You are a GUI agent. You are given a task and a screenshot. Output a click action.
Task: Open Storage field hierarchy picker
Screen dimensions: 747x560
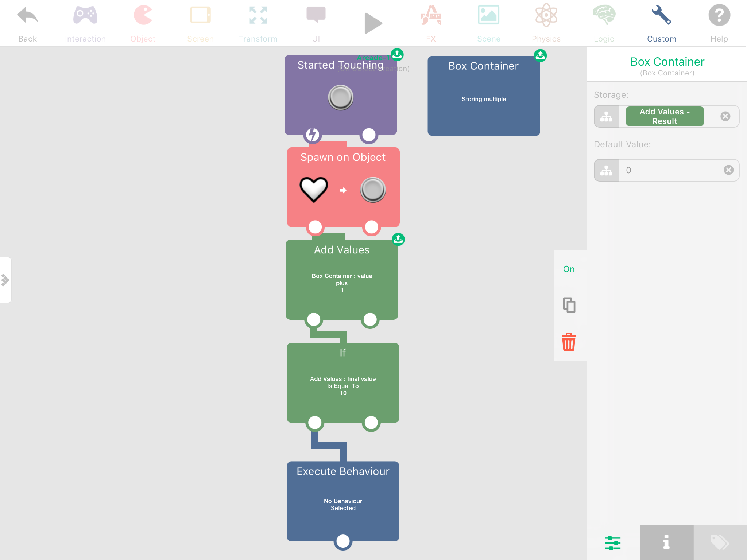607,116
